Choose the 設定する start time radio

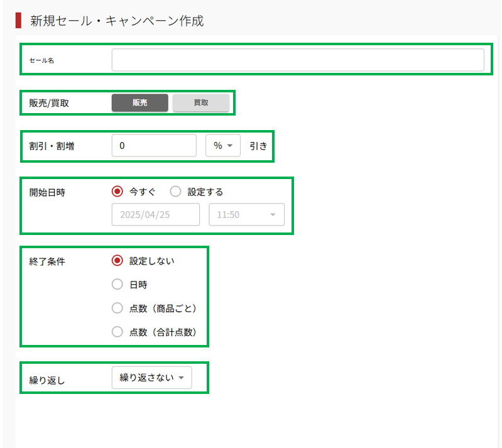(x=176, y=192)
